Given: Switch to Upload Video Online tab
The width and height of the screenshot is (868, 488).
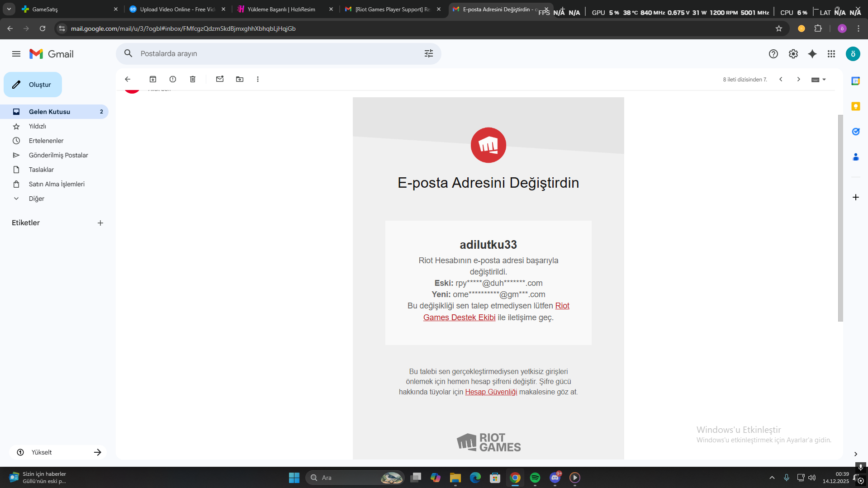Looking at the screenshot, I should (x=177, y=9).
